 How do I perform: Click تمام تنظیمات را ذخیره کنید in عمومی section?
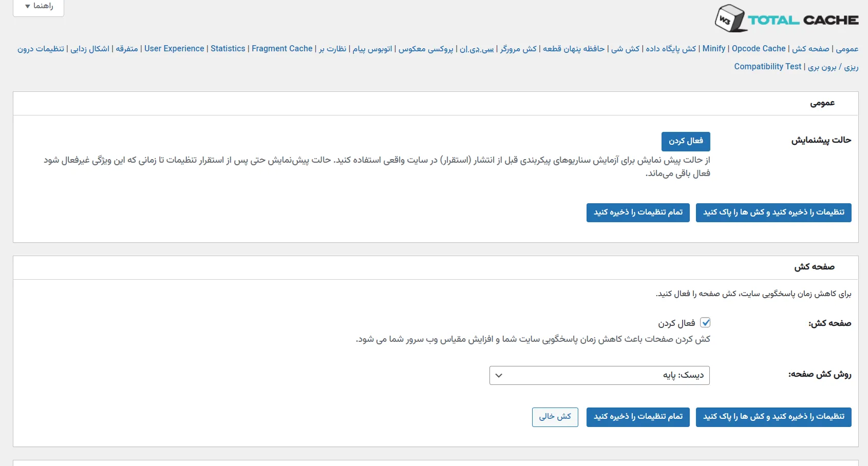[x=638, y=212]
